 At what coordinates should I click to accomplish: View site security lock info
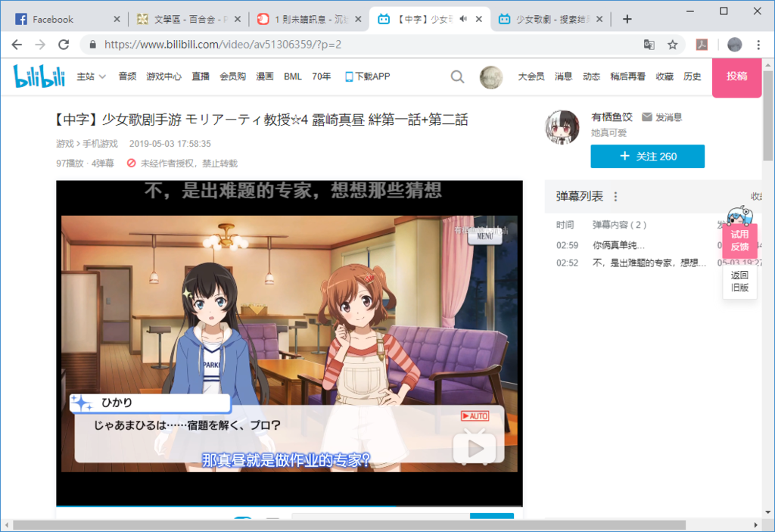click(92, 45)
